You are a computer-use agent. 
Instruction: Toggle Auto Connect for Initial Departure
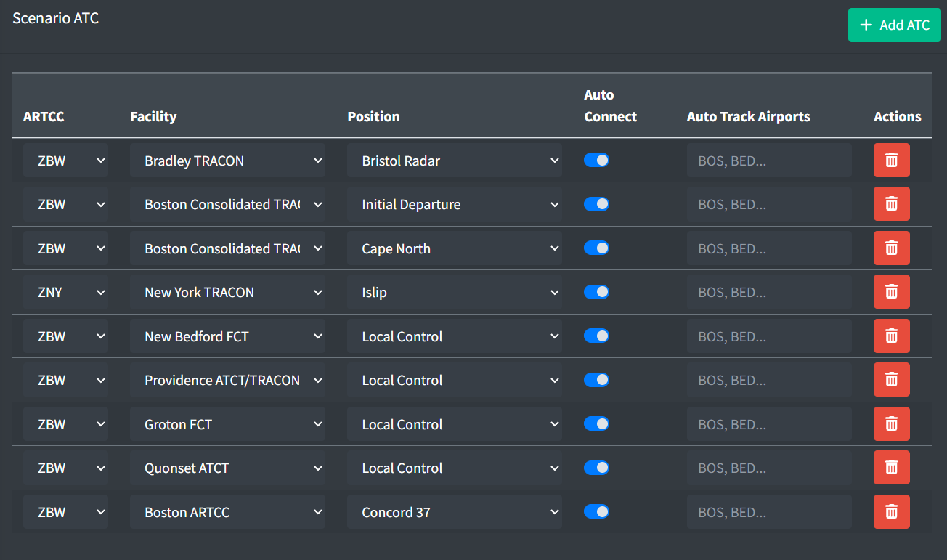(x=596, y=204)
